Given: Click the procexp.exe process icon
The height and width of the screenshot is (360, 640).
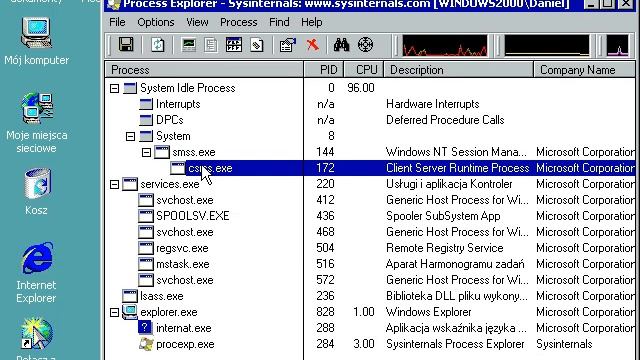Looking at the screenshot, I should (146, 344).
